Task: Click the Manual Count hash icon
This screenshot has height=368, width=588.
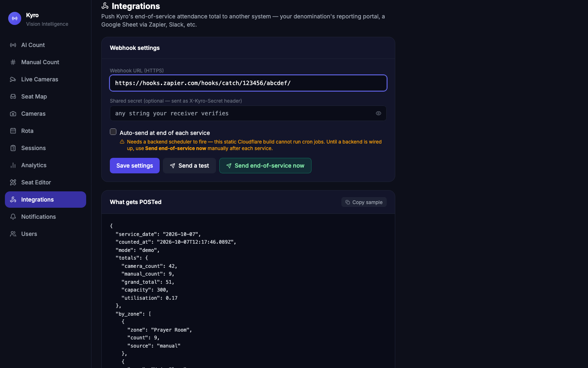Action: point(13,62)
